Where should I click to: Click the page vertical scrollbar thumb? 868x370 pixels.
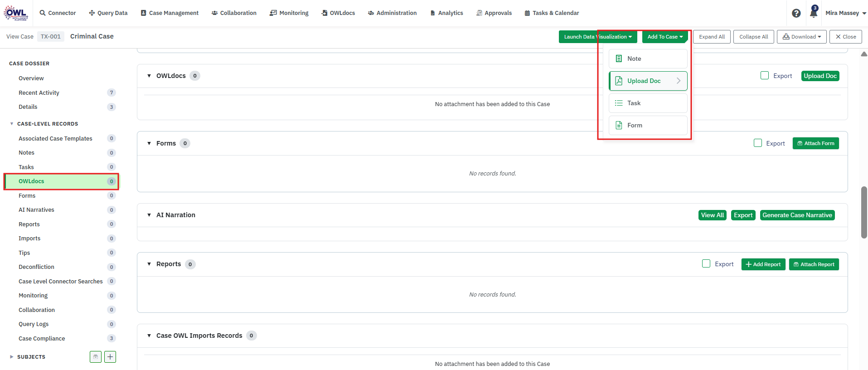tap(864, 212)
